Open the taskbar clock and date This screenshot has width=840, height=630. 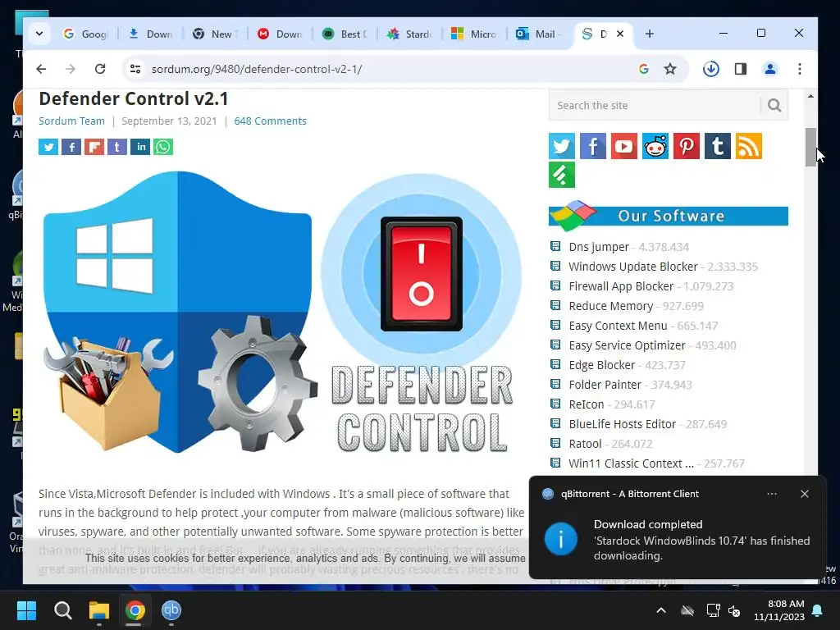(x=779, y=610)
